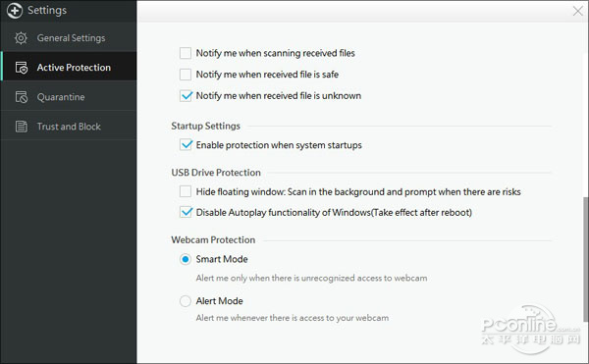Click the Trust and Block list icon
Image resolution: width=589 pixels, height=364 pixels.
(x=22, y=127)
